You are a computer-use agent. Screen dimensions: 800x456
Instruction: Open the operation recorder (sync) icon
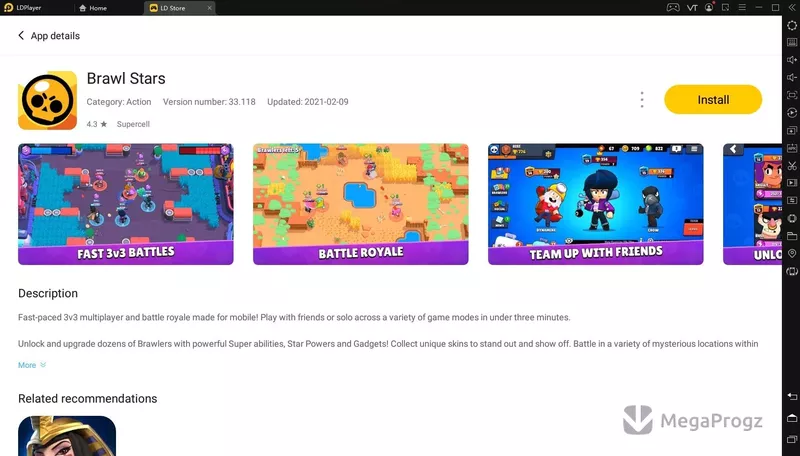[792, 113]
